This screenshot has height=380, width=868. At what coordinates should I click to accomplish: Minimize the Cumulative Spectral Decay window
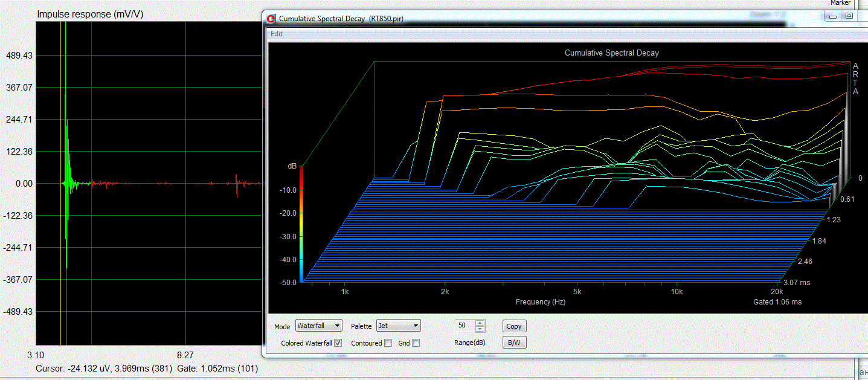point(834,16)
